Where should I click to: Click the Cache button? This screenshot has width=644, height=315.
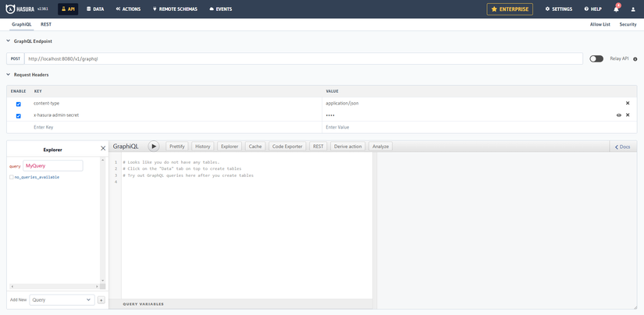[x=255, y=147]
